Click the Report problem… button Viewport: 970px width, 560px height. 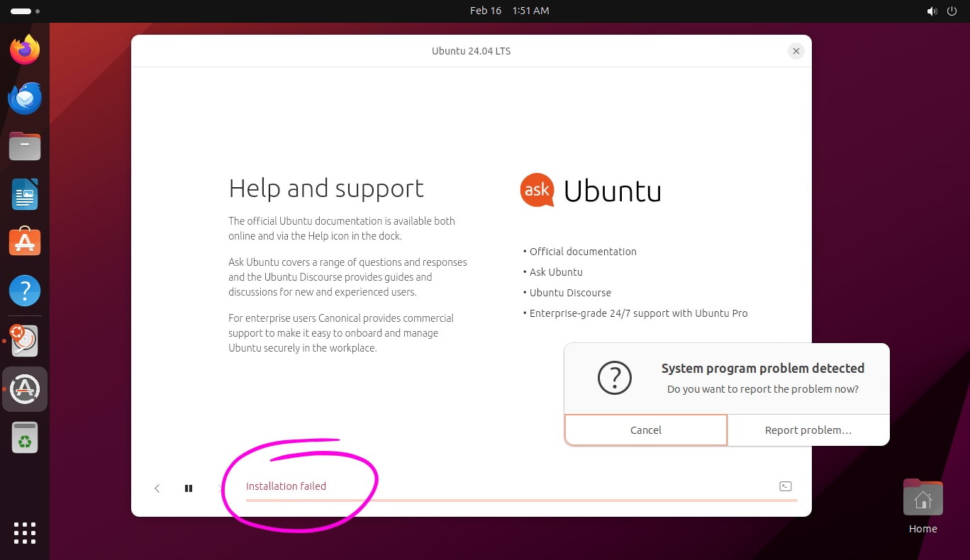[x=808, y=430]
